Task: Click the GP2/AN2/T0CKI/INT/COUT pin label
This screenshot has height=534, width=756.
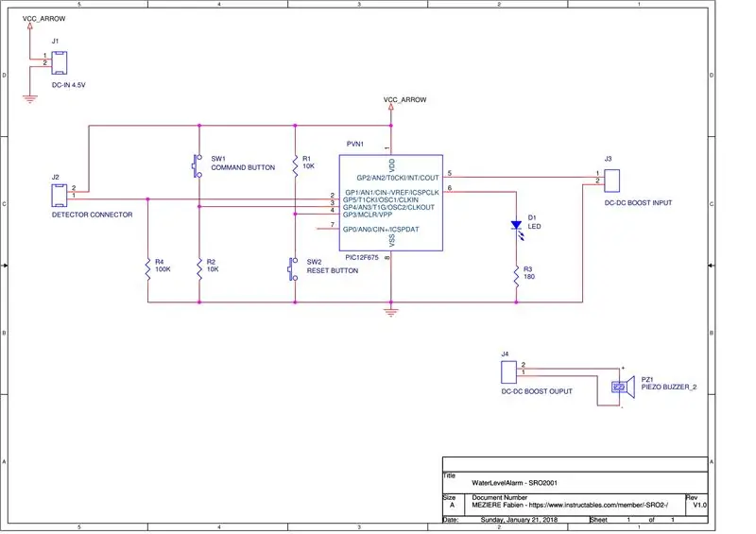Action: click(x=398, y=178)
